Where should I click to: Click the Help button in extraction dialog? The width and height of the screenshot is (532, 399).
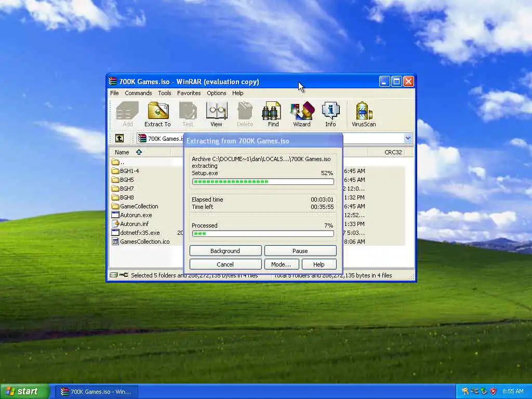tap(319, 264)
